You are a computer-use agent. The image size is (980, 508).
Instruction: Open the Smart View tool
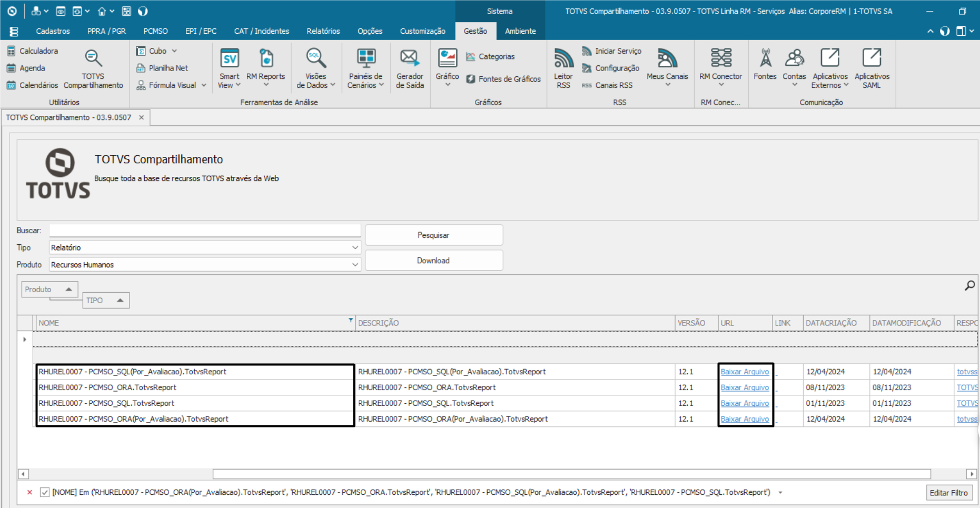click(x=229, y=69)
